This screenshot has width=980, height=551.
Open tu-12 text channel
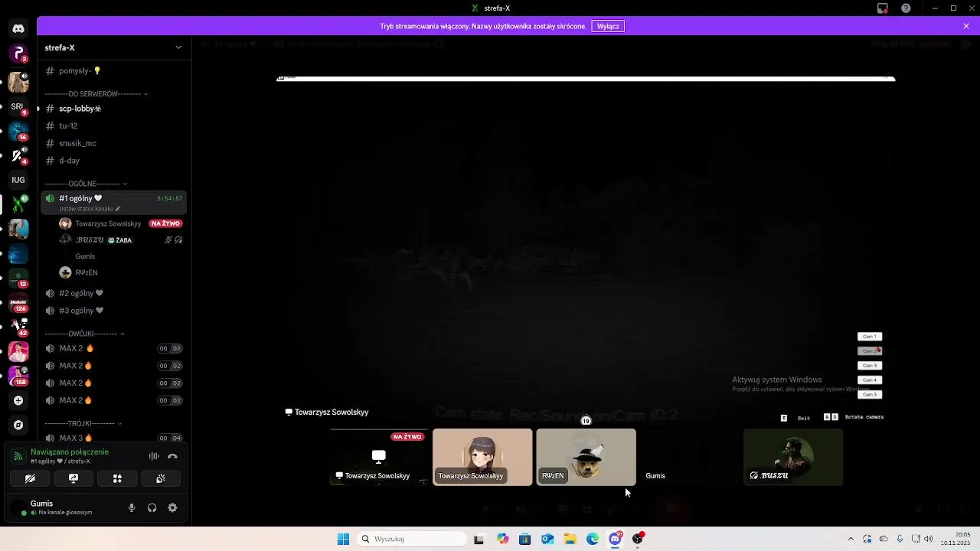point(113,126)
